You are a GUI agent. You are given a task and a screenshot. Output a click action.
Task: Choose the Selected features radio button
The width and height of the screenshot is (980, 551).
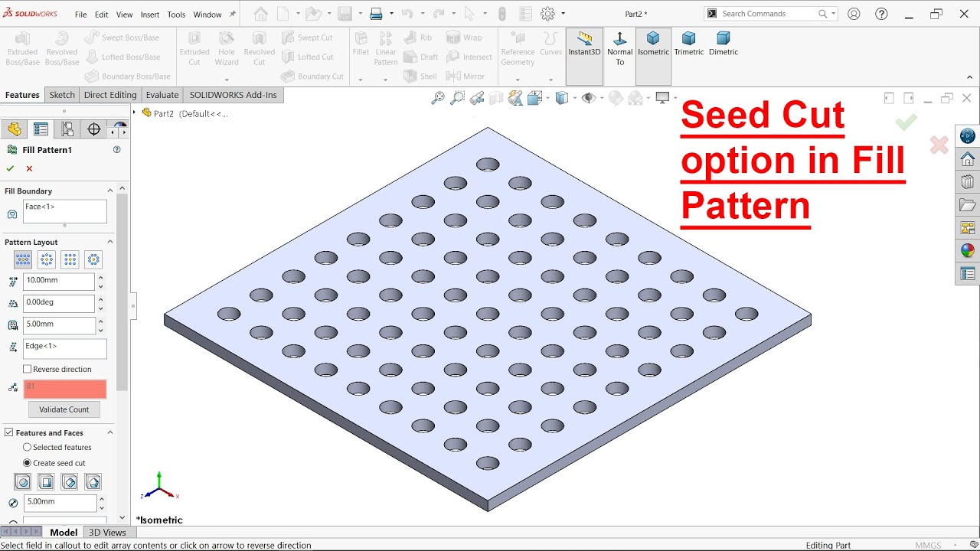point(28,447)
